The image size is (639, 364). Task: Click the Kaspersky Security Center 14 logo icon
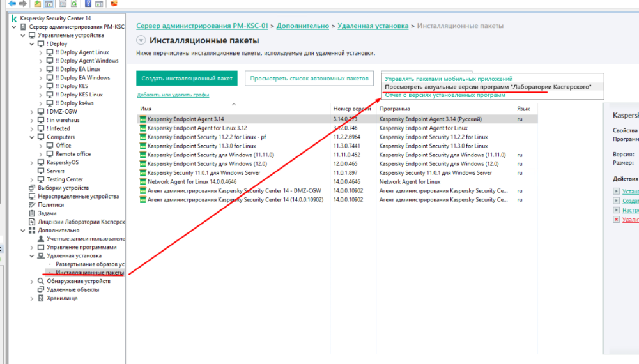click(x=14, y=19)
